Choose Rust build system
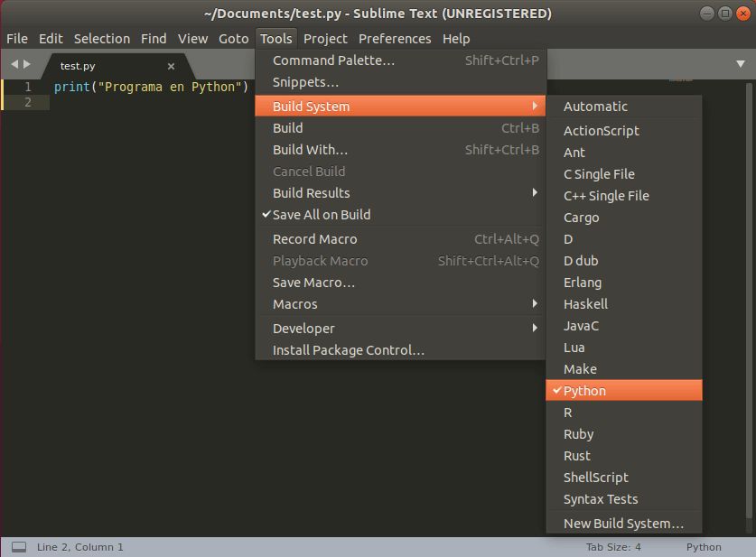Screen dimensions: 756x557 (x=624, y=456)
